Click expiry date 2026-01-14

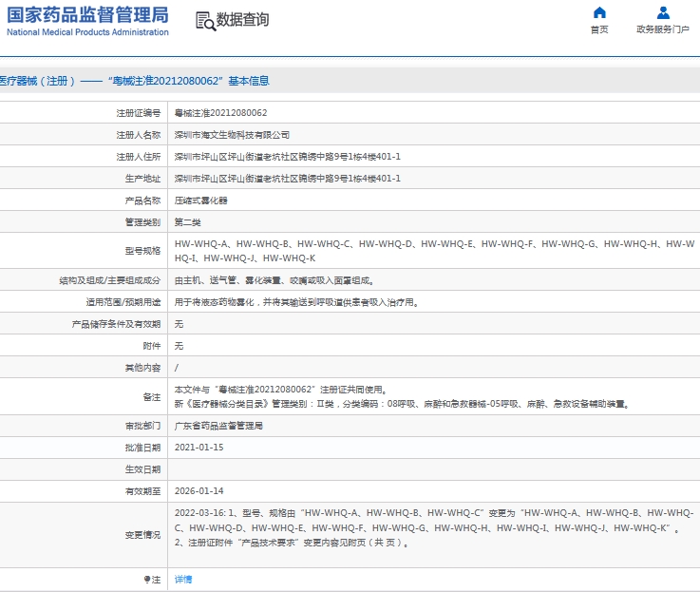pyautogui.click(x=199, y=491)
